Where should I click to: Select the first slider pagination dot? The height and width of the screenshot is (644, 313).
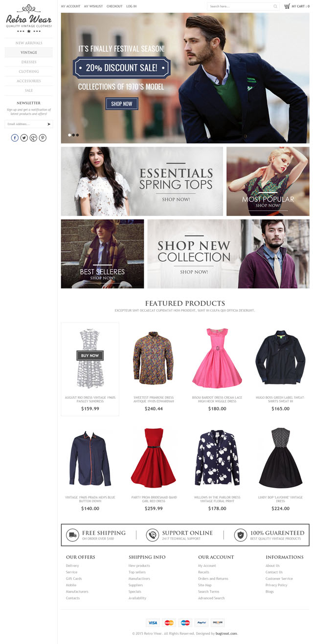click(69, 135)
